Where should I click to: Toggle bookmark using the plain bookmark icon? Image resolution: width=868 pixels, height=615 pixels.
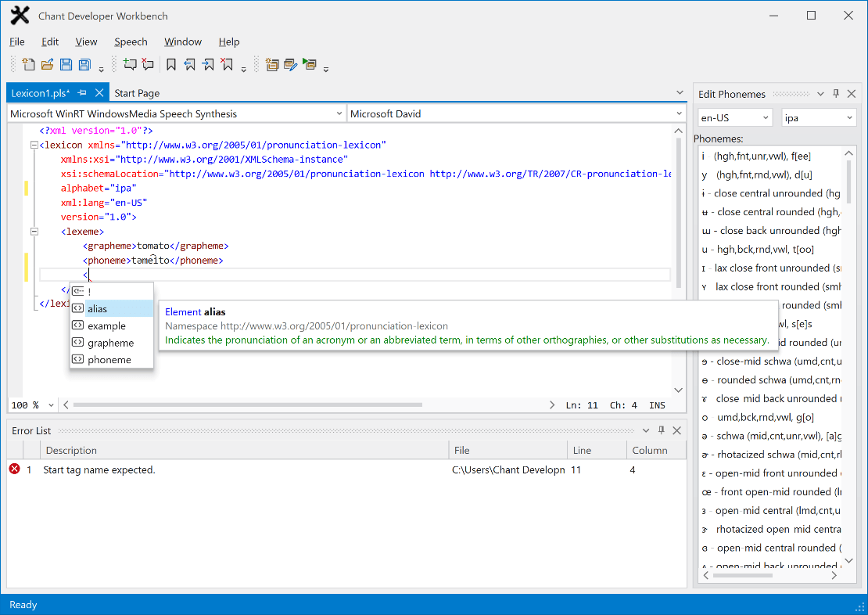tap(171, 65)
